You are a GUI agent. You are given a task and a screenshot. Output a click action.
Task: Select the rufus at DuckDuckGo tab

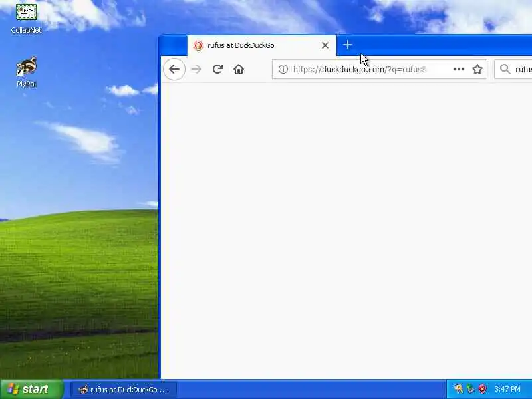pos(261,45)
